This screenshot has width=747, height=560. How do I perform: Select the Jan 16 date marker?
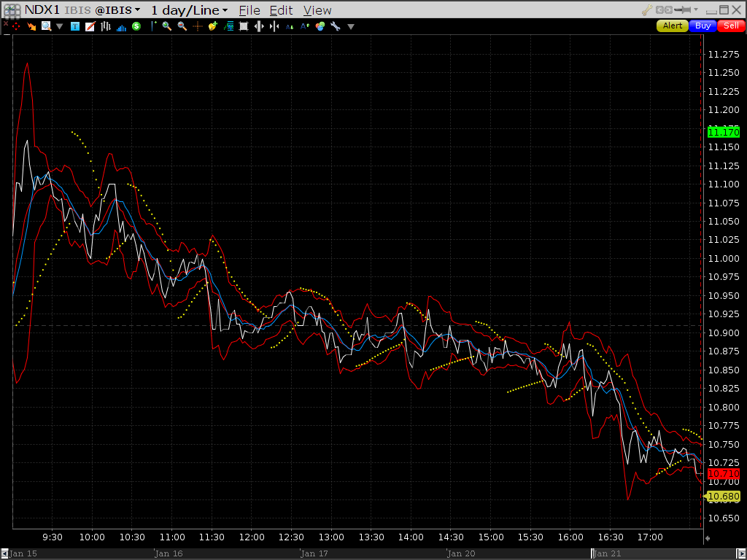(169, 553)
